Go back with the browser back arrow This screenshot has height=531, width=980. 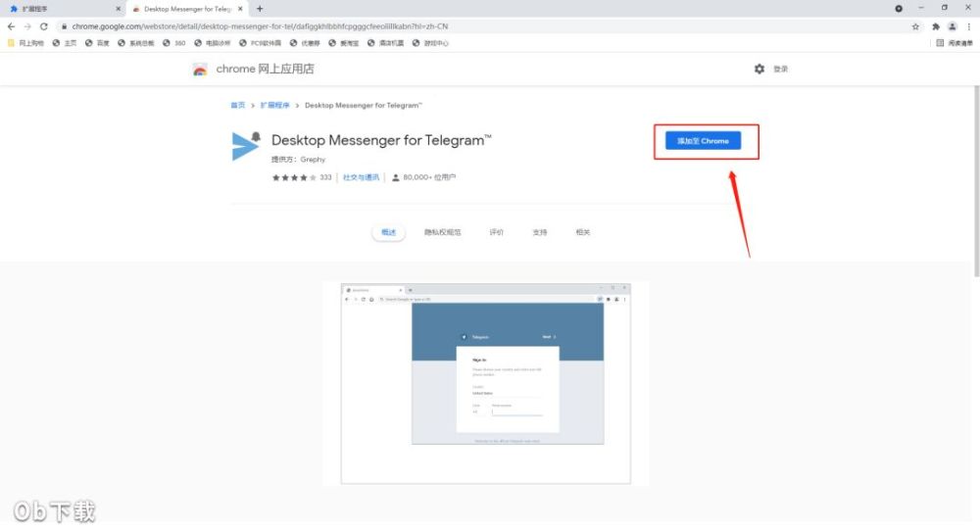[11, 26]
